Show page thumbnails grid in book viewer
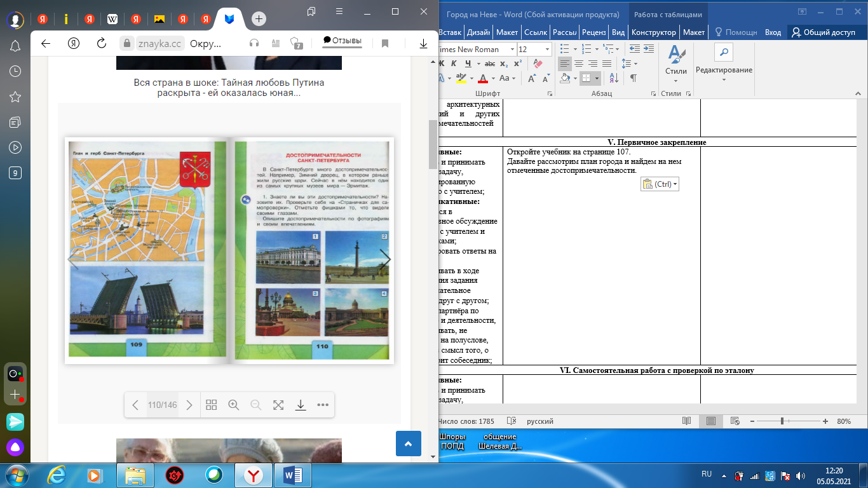The width and height of the screenshot is (868, 488). 212,405
